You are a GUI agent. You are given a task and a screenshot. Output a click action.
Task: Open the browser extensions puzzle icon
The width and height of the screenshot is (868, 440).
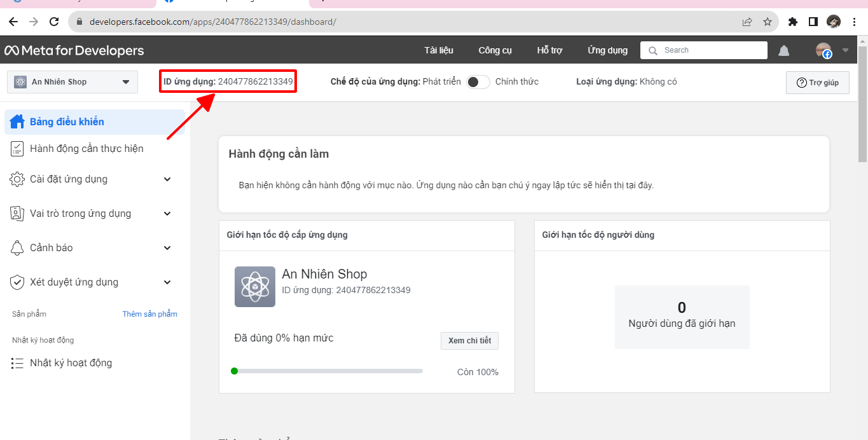[x=792, y=22]
